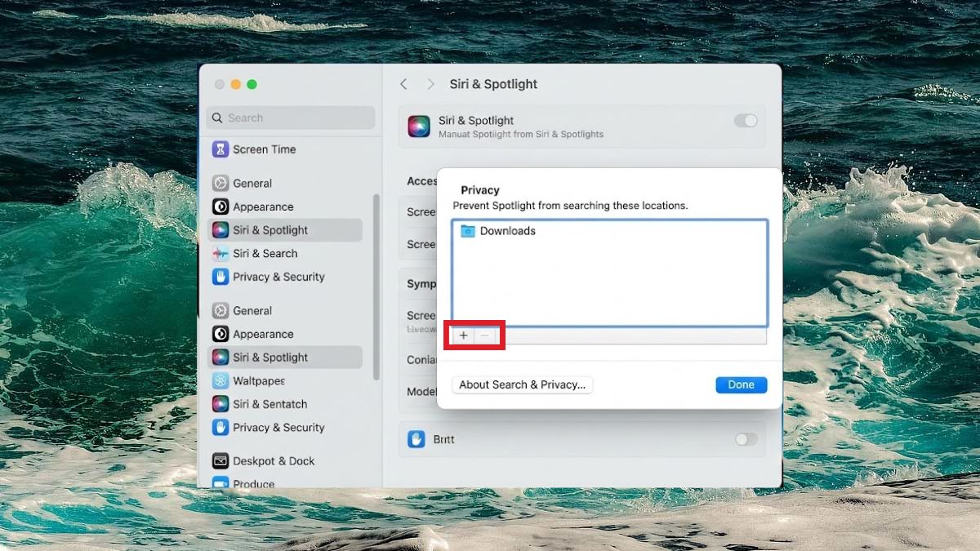Click the Privacy dialog heading

pyautogui.click(x=480, y=190)
